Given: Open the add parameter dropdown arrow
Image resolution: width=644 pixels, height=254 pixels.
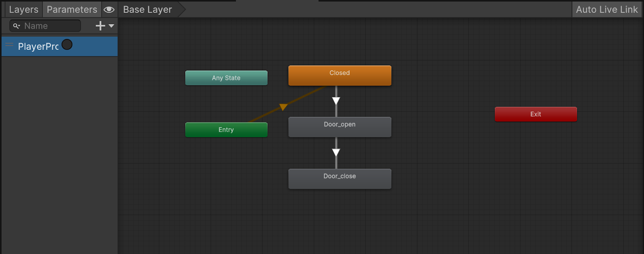Looking at the screenshot, I should (111, 26).
